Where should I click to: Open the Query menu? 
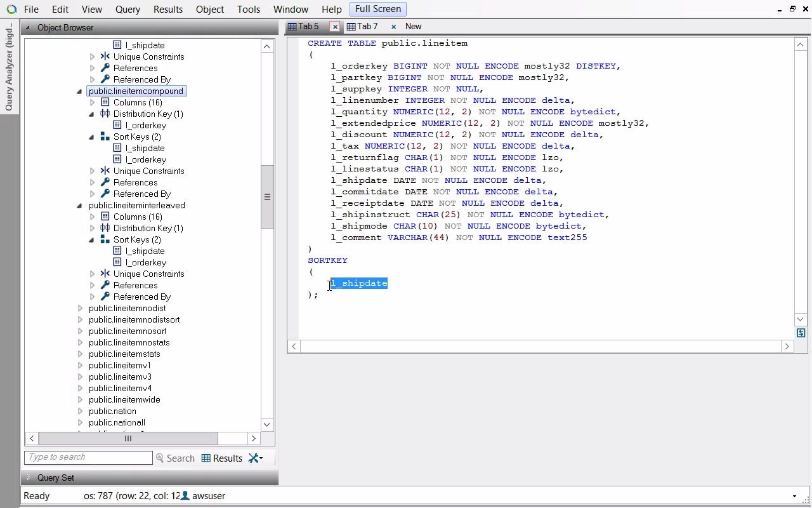point(128,10)
